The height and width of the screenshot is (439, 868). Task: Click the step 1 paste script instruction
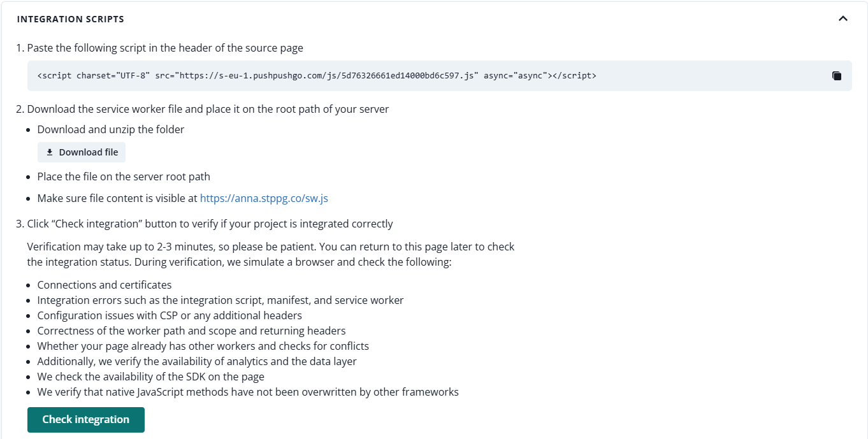tap(165, 48)
